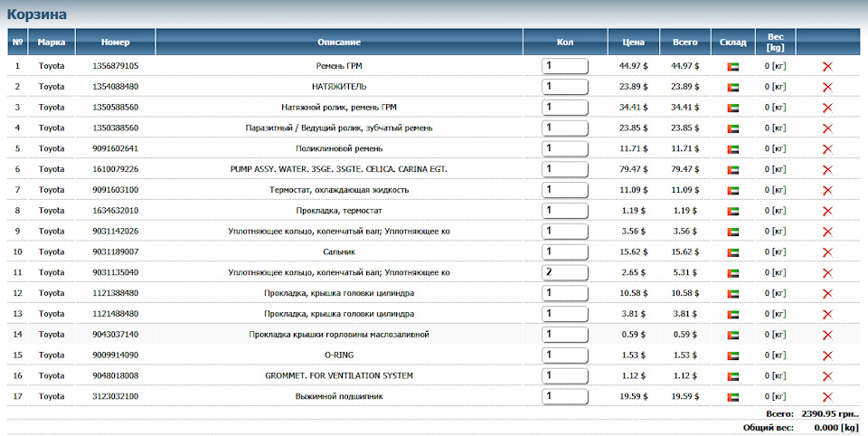
Task: Click the grand total 2390.95 грн
Action: click(x=830, y=414)
